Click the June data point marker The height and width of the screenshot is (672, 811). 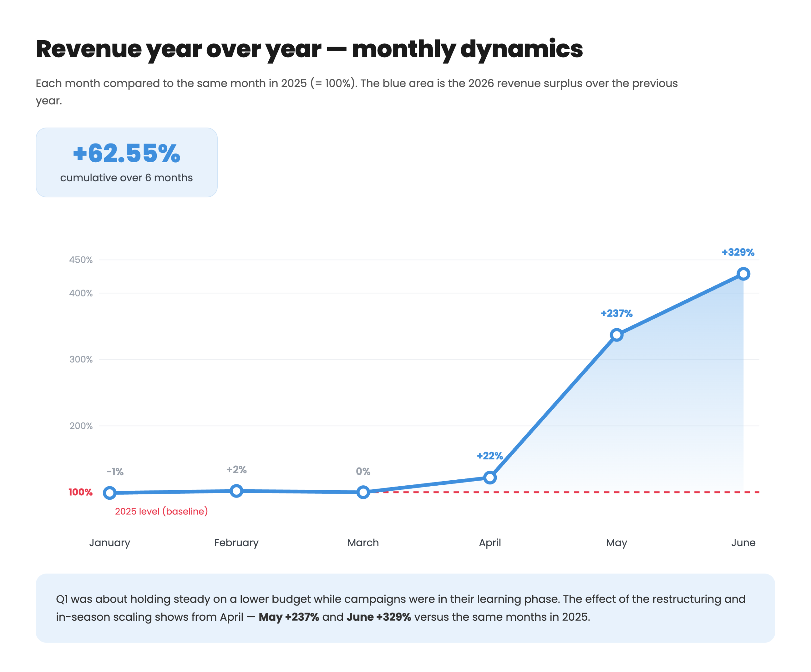(744, 274)
